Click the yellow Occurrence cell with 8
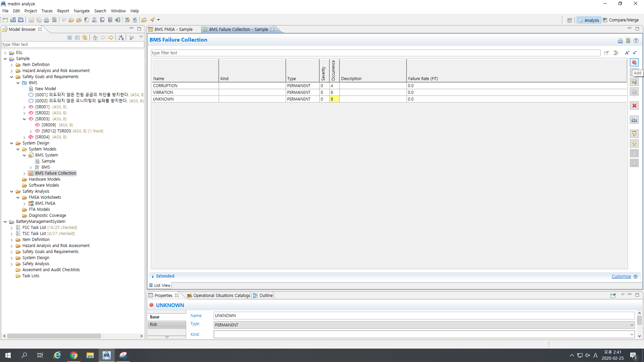Viewport: 644px width, 362px height. click(x=334, y=99)
